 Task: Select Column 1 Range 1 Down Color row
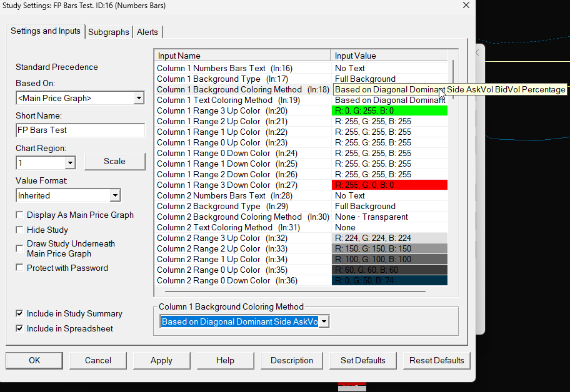click(302, 164)
